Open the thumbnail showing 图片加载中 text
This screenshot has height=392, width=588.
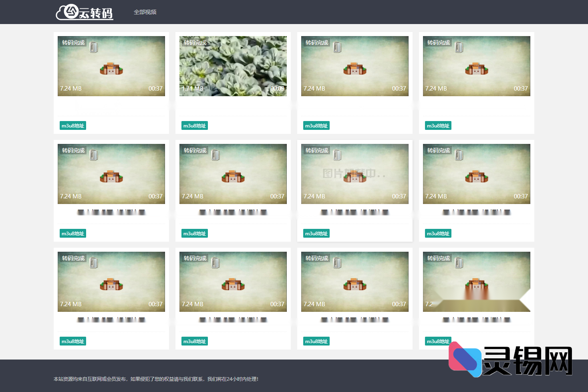[354, 174]
